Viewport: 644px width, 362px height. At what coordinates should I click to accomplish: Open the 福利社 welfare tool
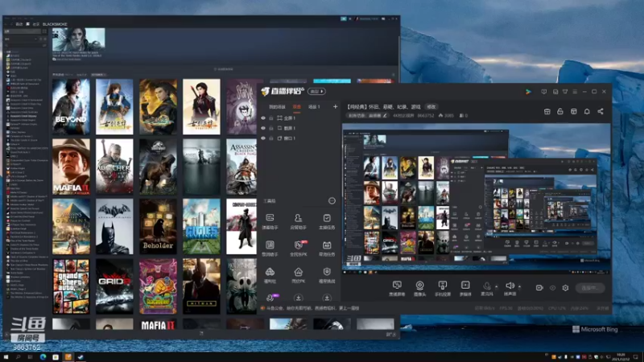[270, 275]
